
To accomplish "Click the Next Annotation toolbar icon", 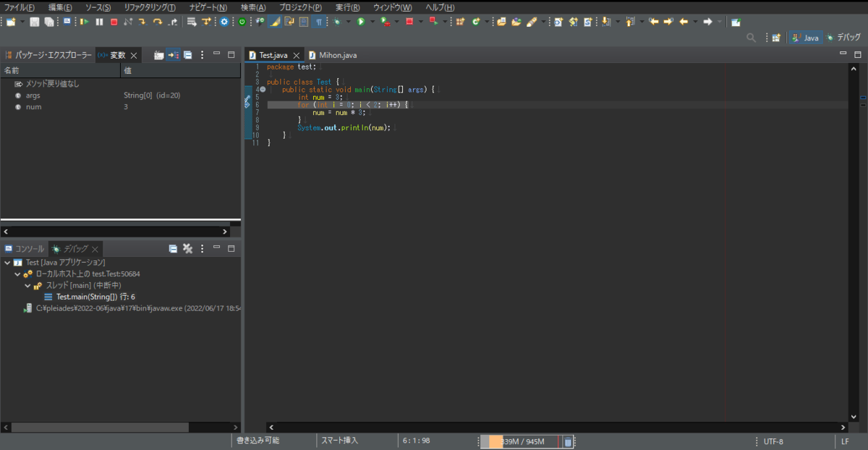I will (x=605, y=22).
